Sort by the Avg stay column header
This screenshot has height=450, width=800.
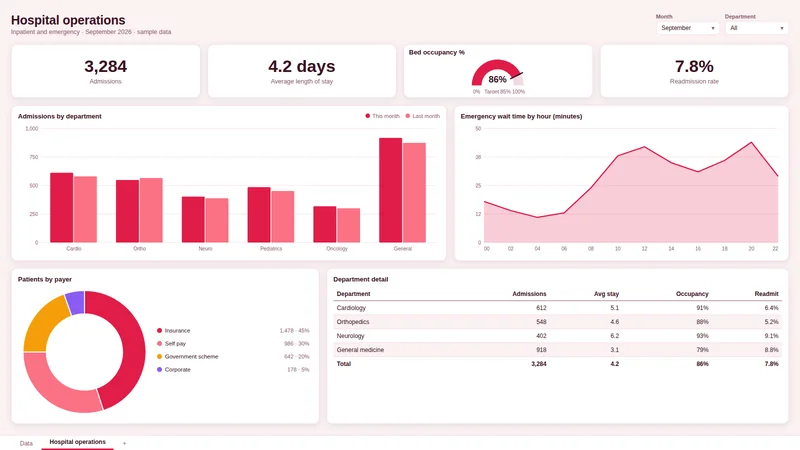coord(606,294)
